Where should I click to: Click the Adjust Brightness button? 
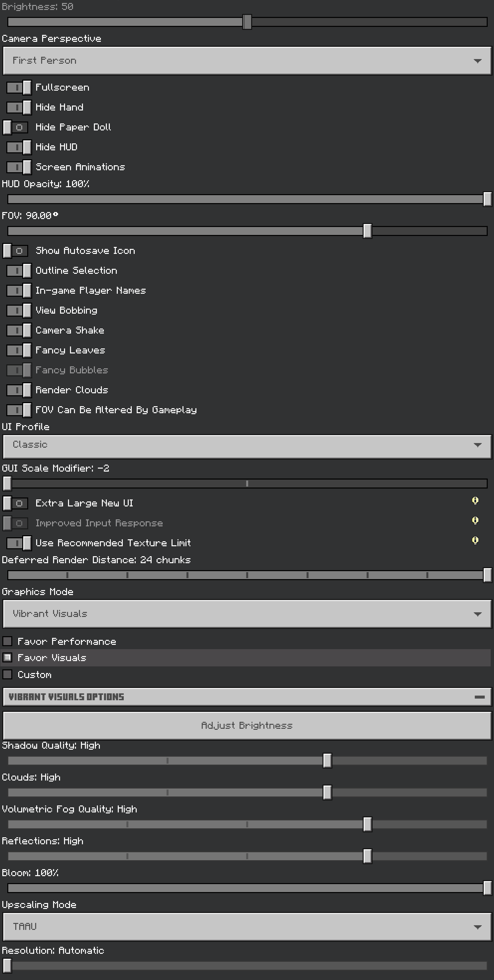[247, 725]
